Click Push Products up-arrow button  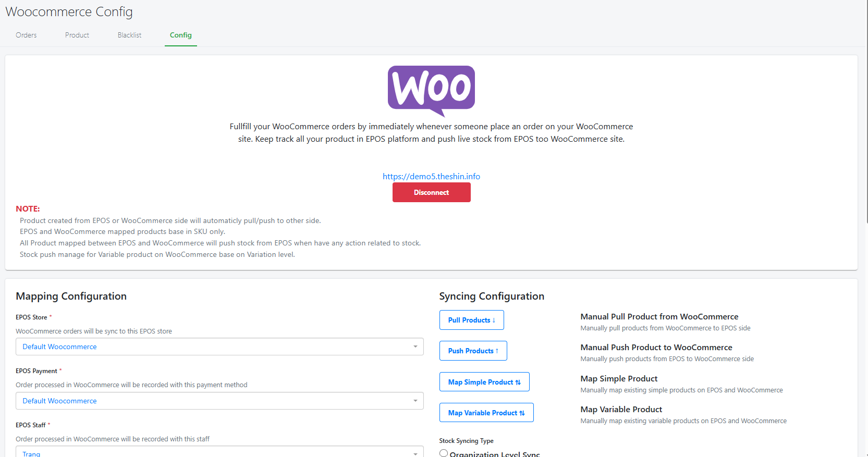473,351
